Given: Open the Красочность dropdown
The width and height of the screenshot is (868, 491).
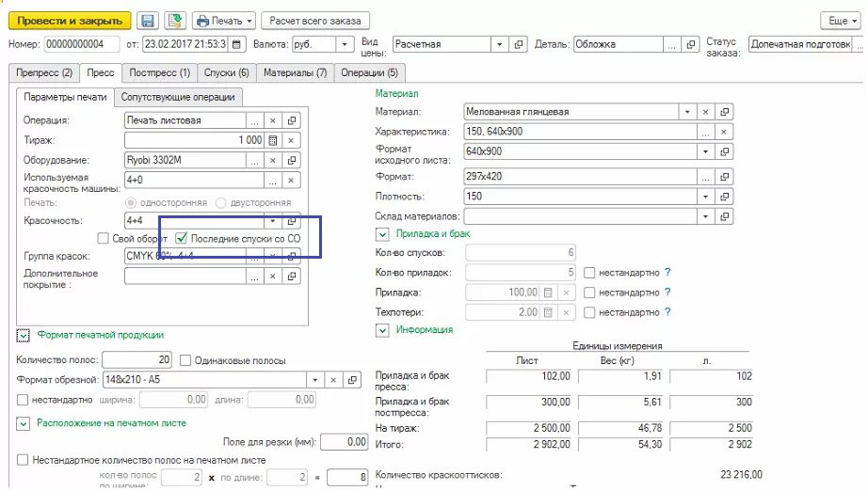Looking at the screenshot, I should [x=273, y=221].
